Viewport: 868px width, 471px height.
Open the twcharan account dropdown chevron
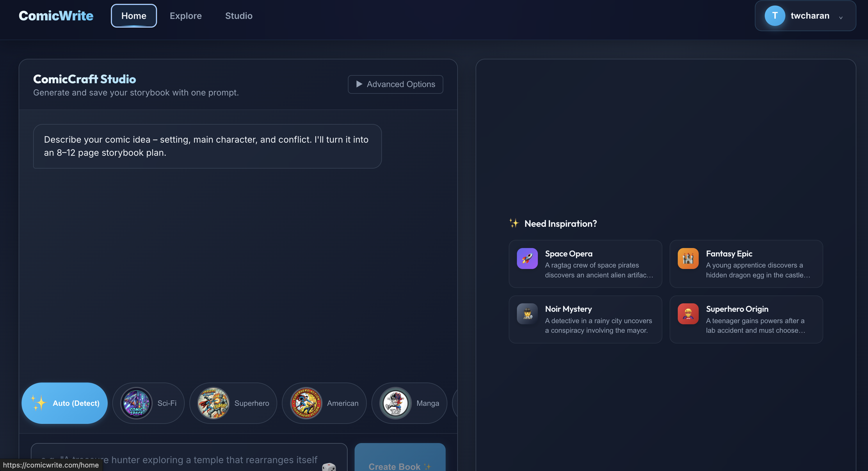click(841, 17)
